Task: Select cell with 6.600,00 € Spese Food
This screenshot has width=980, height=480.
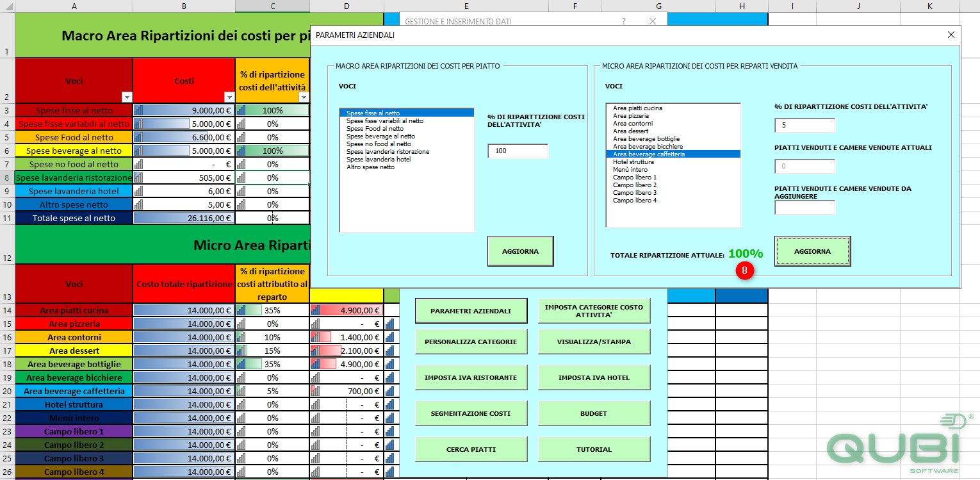Action: coord(184,137)
